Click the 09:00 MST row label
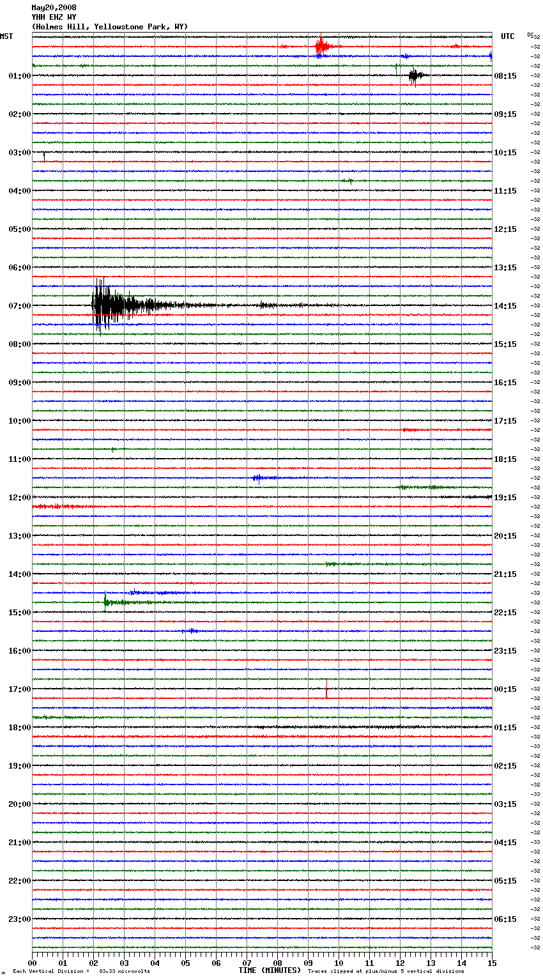Screen dimensions: 543x980 tap(20, 383)
